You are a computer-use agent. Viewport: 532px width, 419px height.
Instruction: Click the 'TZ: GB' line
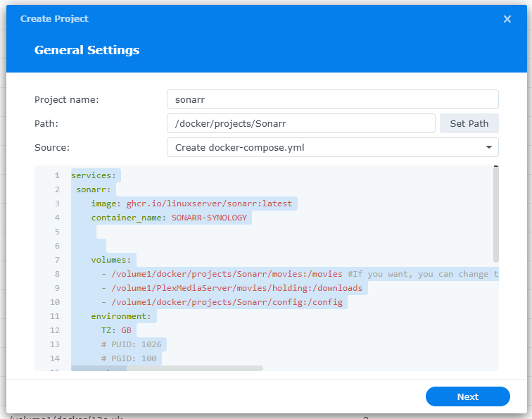[x=116, y=330]
